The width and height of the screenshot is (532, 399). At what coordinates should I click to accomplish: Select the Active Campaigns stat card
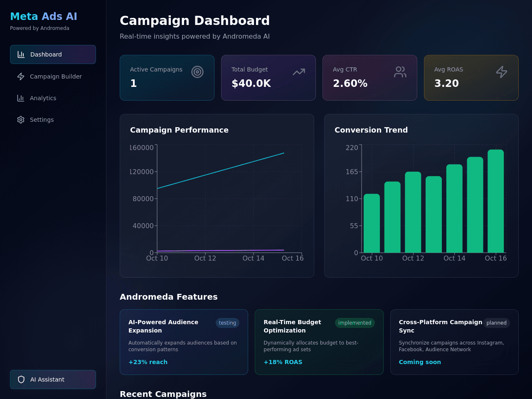point(167,78)
